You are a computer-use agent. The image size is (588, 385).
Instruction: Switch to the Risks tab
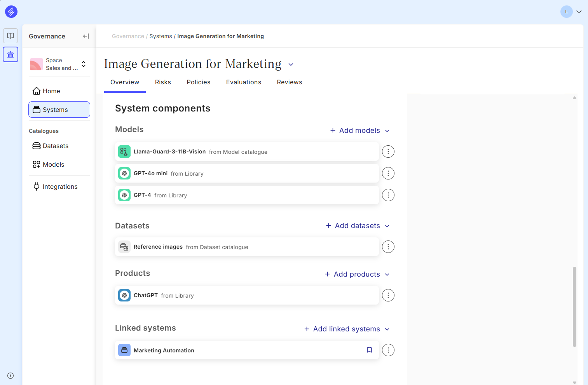163,82
